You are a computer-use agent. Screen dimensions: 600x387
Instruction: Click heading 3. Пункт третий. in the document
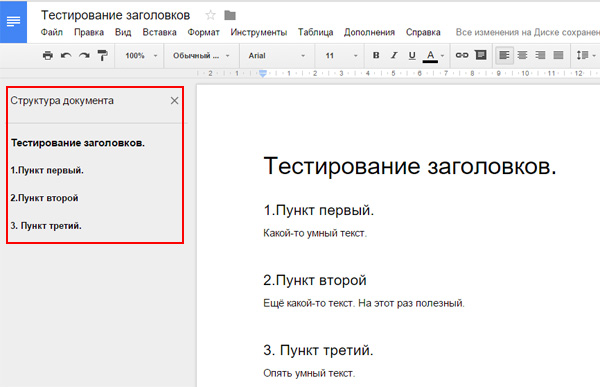point(318,350)
